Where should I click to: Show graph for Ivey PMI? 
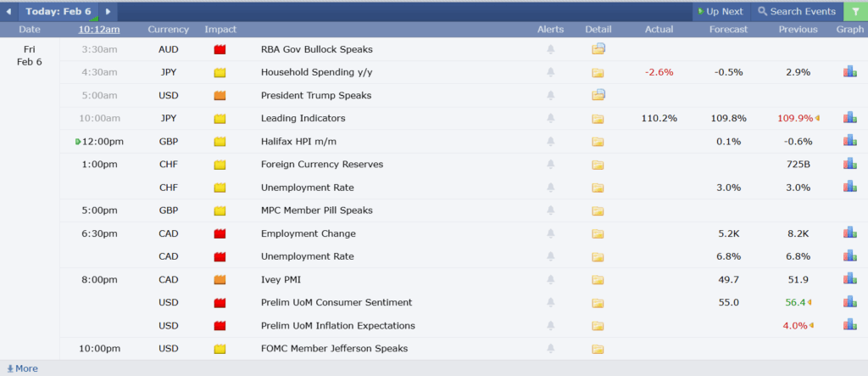(x=849, y=279)
